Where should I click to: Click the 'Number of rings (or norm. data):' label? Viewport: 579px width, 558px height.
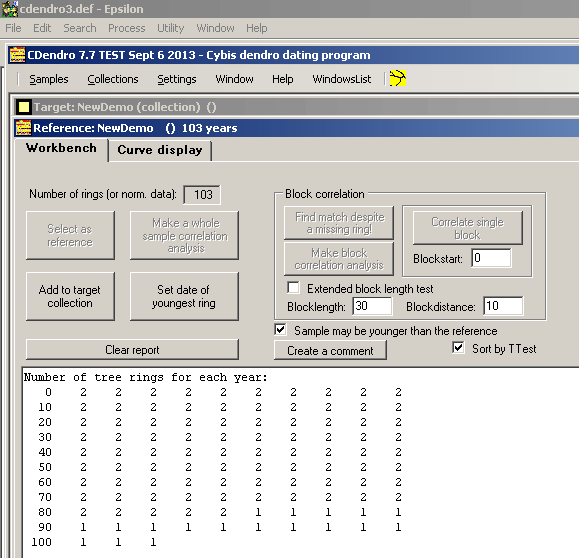pyautogui.click(x=103, y=194)
